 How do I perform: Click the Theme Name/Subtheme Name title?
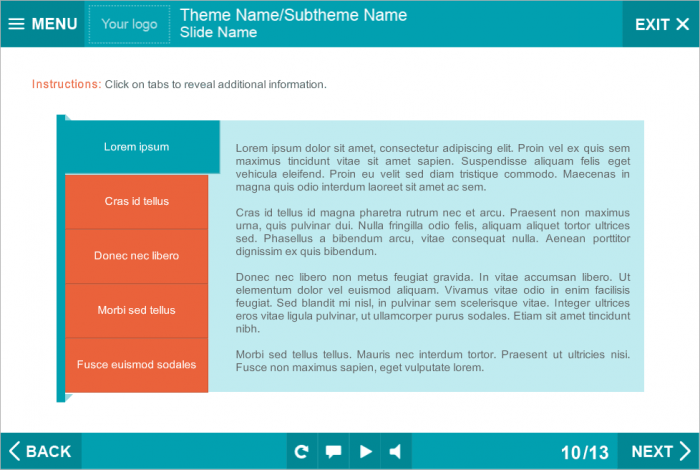pyautogui.click(x=293, y=15)
